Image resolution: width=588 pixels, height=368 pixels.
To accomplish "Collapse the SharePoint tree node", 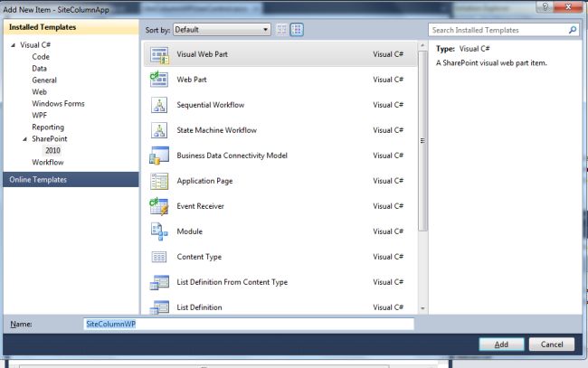I will [x=24, y=139].
